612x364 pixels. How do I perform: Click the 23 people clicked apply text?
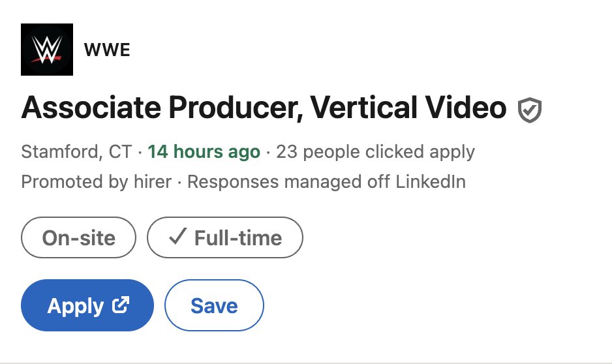click(x=375, y=151)
